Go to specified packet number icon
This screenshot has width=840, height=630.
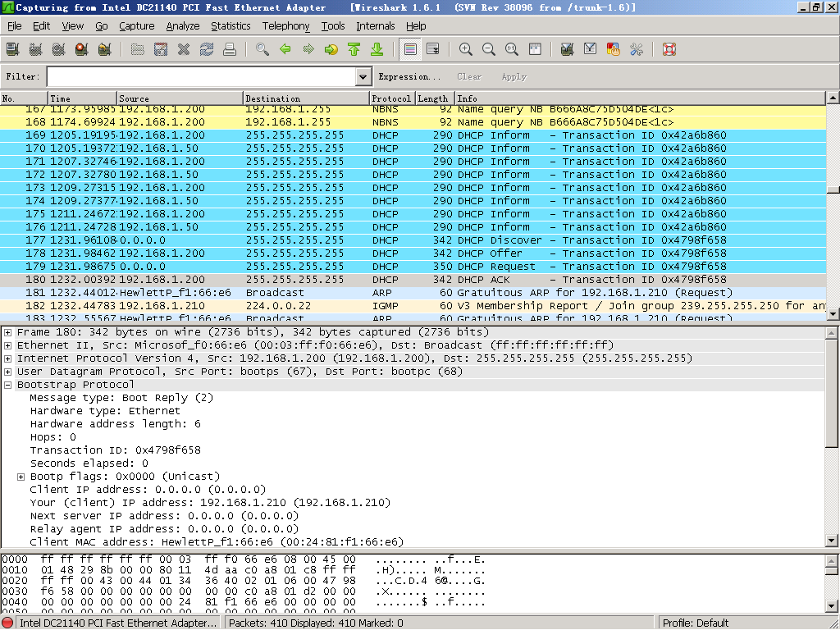(331, 49)
